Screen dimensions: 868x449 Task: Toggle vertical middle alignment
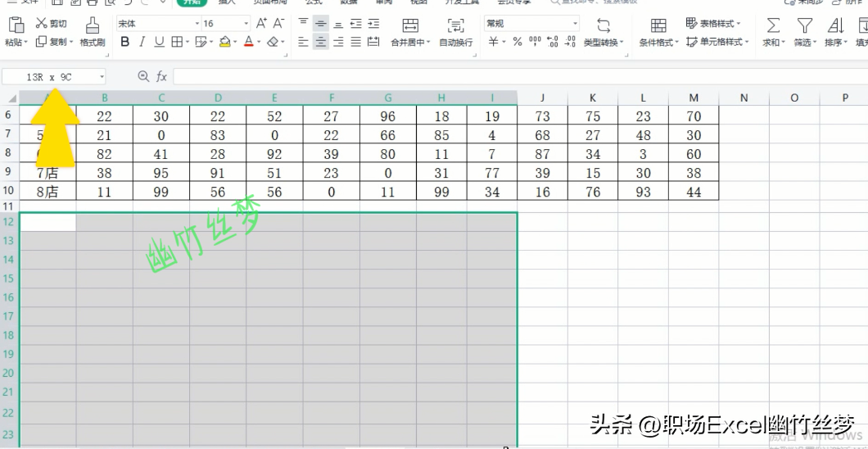pos(320,23)
